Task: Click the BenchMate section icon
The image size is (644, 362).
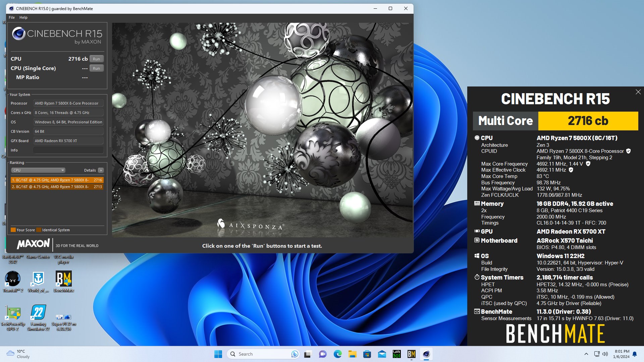Action: tap(477, 311)
